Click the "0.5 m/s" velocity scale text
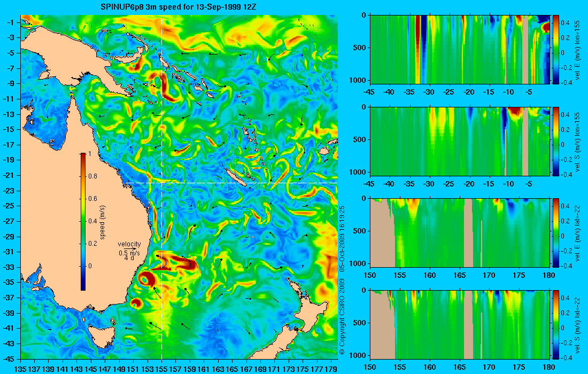 (129, 253)
